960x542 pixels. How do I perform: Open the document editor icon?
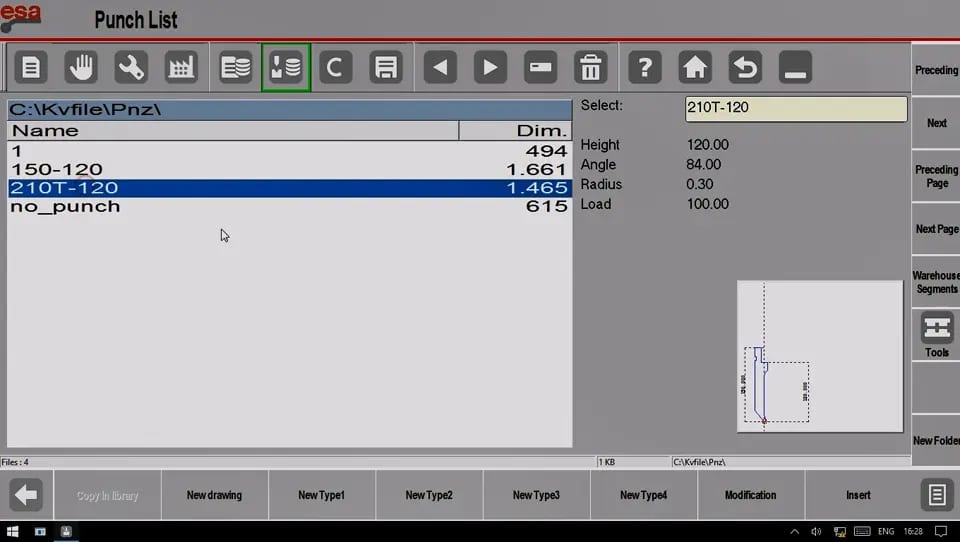click(x=31, y=67)
